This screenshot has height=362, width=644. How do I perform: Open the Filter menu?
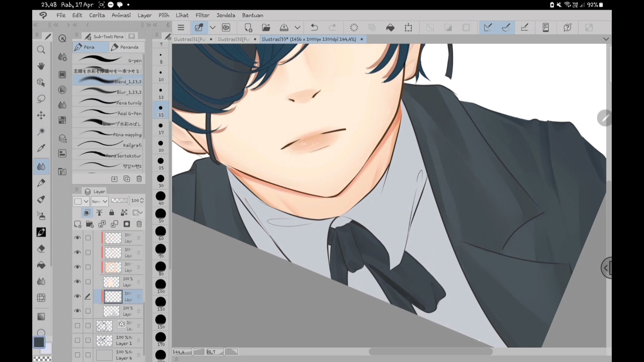[203, 15]
